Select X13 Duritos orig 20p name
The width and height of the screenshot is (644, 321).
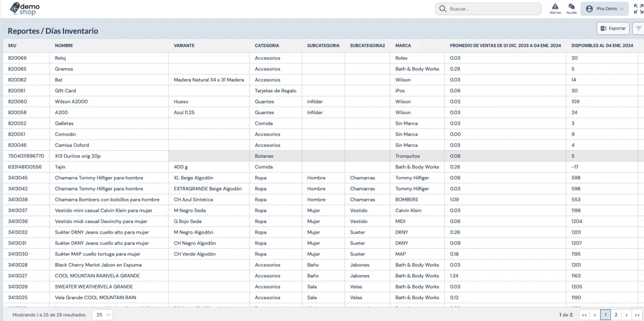[79, 156]
